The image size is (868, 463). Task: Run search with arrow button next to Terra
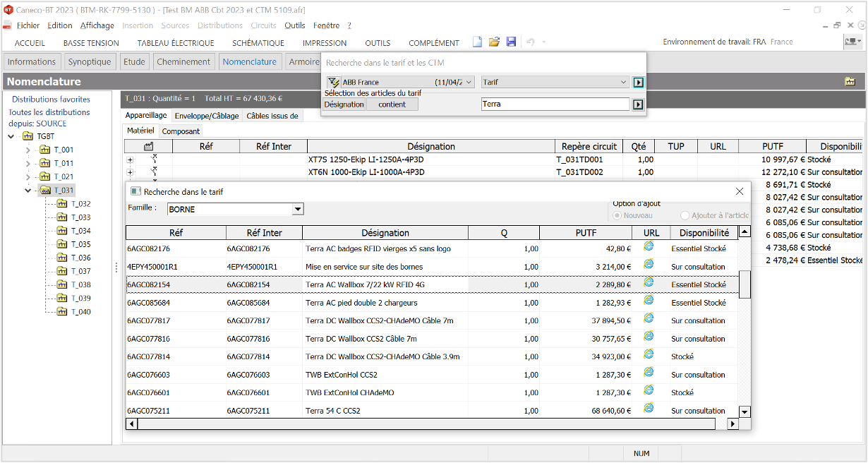(638, 104)
